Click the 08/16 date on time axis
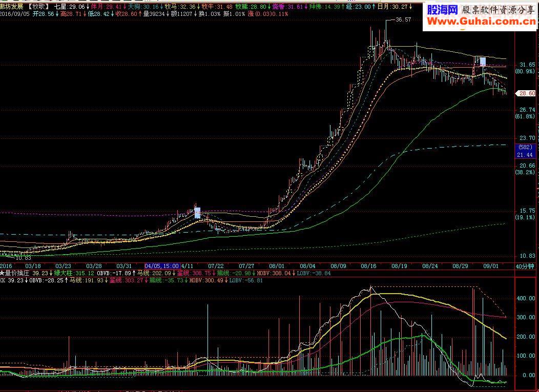The image size is (539, 392). click(x=368, y=266)
